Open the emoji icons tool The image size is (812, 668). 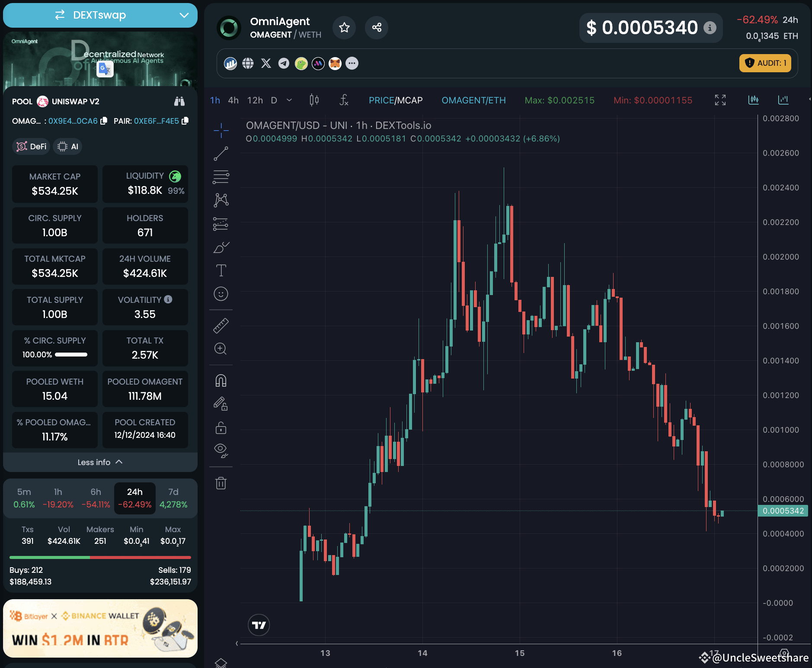[221, 294]
